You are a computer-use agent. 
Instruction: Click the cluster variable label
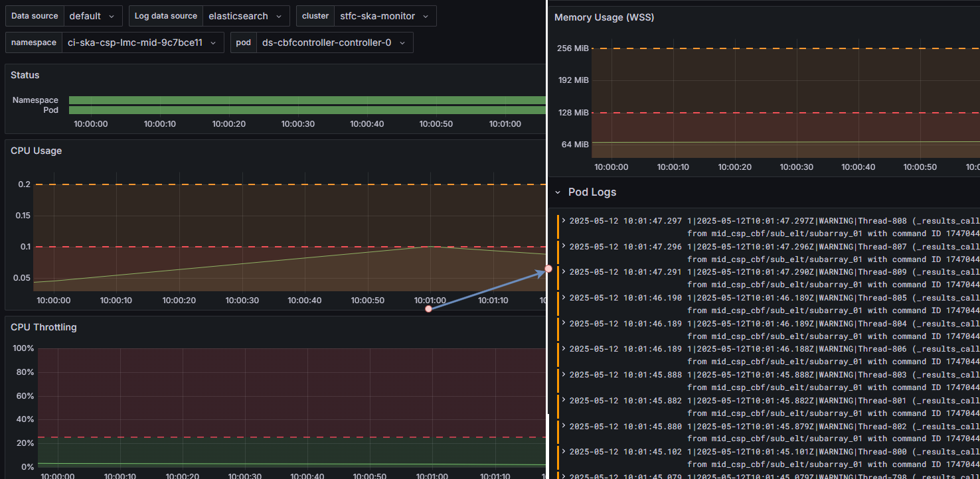[x=315, y=16]
